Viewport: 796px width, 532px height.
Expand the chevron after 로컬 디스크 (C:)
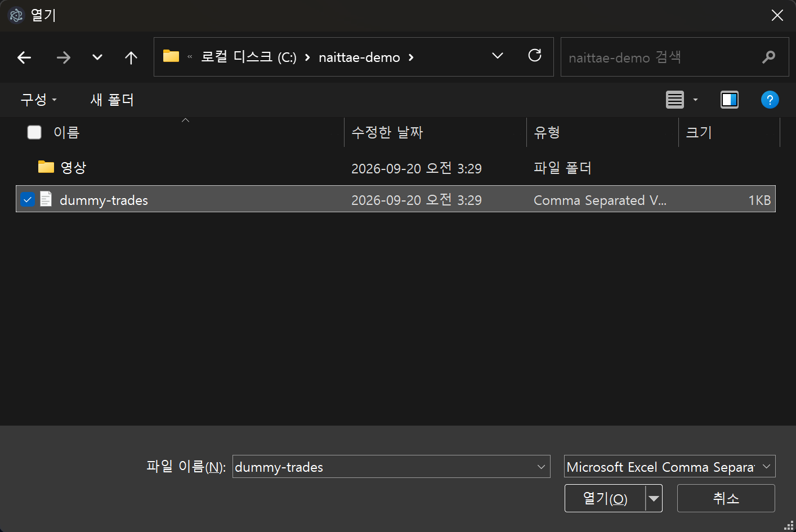pyautogui.click(x=307, y=57)
